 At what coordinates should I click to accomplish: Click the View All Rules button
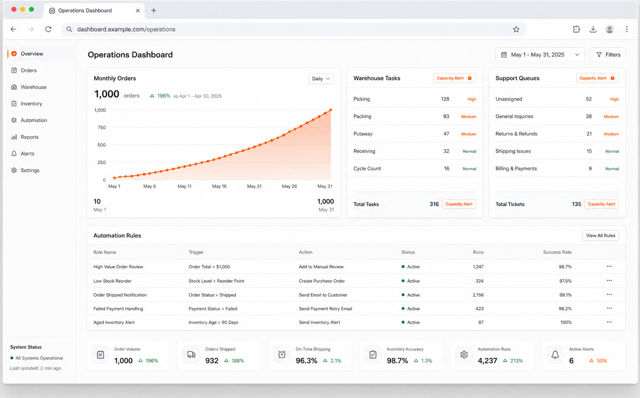pos(600,236)
